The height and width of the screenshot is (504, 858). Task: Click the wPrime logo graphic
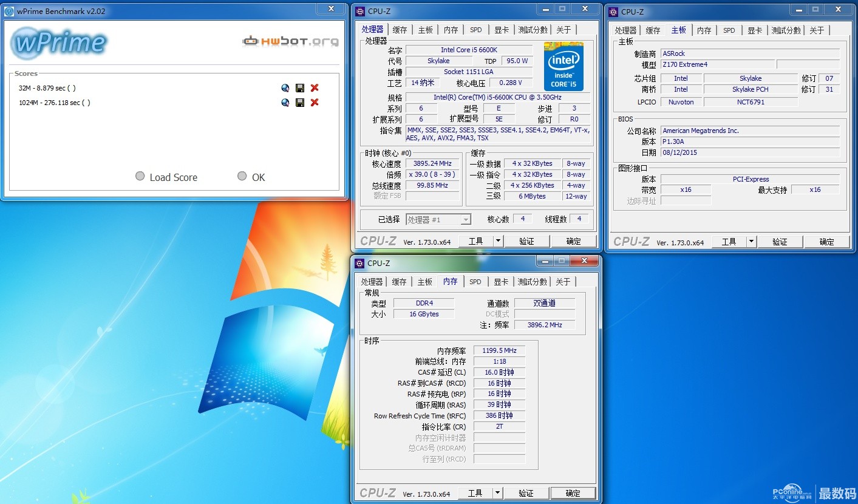click(59, 42)
